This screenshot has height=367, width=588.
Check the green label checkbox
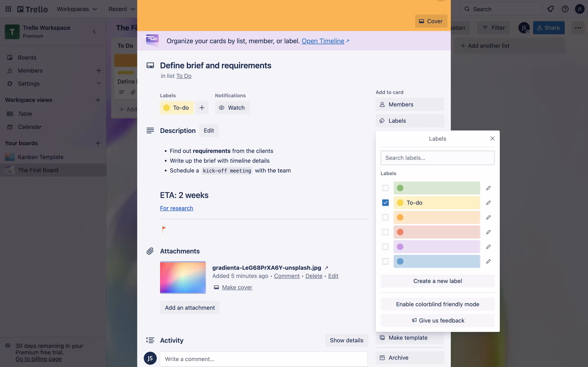385,188
